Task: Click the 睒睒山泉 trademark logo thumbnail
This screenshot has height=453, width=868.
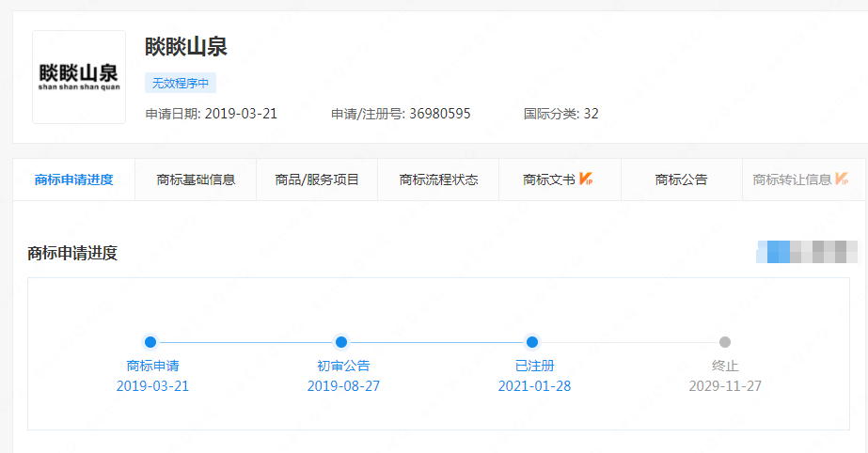Action: tap(79, 77)
